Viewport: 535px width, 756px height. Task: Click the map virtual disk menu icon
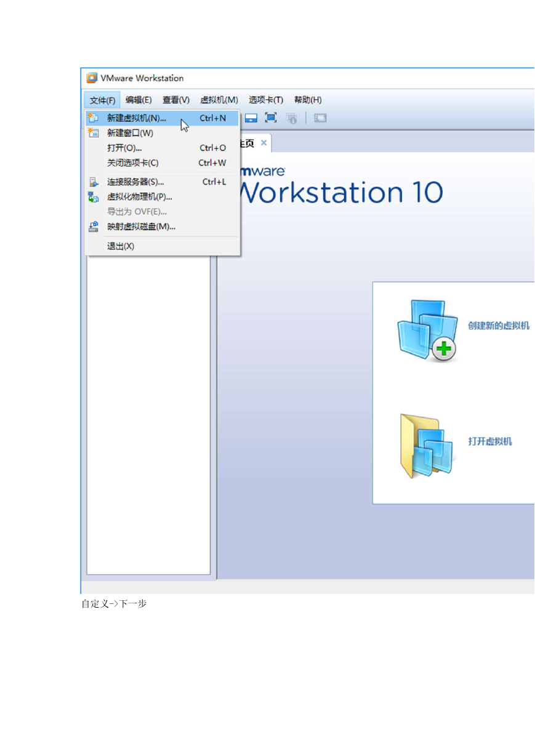pyautogui.click(x=93, y=227)
